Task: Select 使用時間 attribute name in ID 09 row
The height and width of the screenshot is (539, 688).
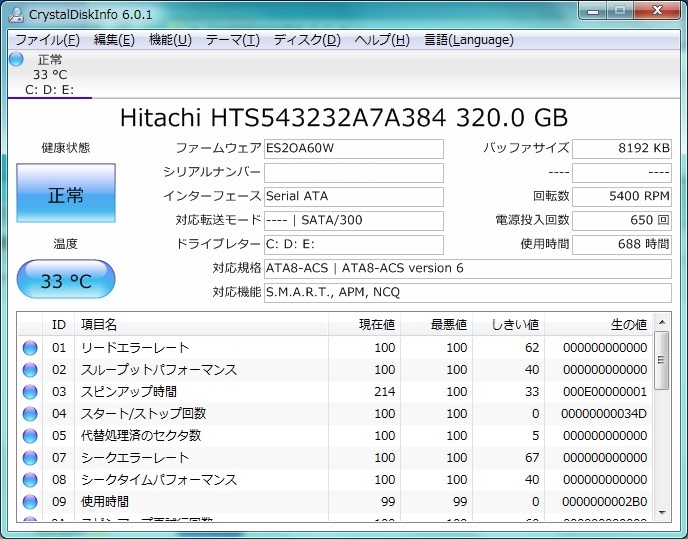Action: pyautogui.click(x=105, y=502)
